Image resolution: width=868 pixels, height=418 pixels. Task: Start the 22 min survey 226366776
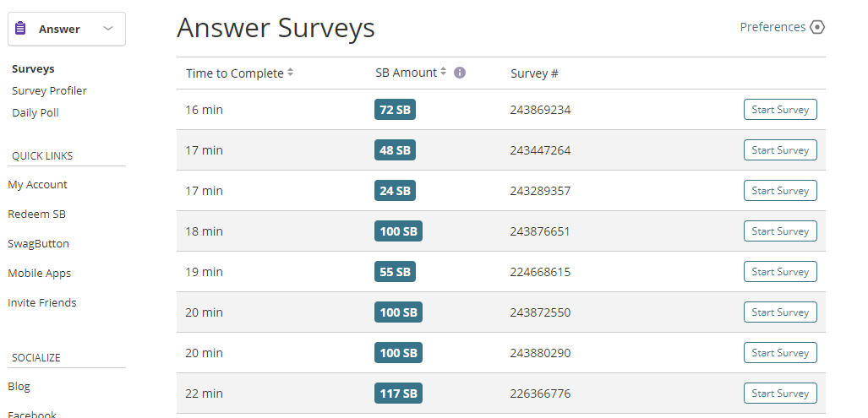pyautogui.click(x=780, y=394)
